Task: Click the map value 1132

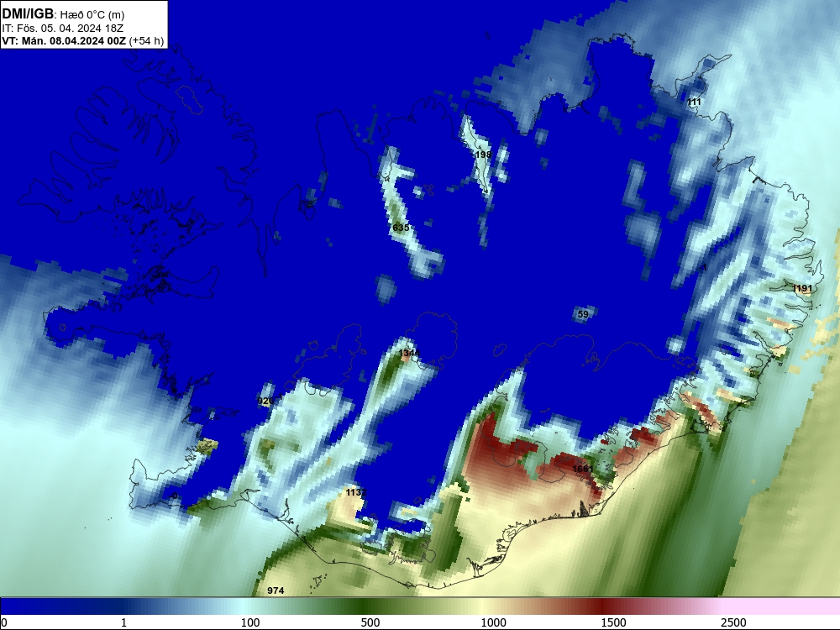Action: click(x=356, y=492)
